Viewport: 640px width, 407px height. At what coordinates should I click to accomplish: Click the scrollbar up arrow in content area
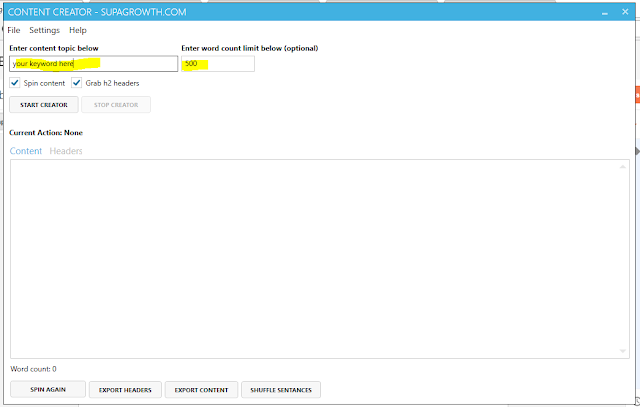coord(623,167)
